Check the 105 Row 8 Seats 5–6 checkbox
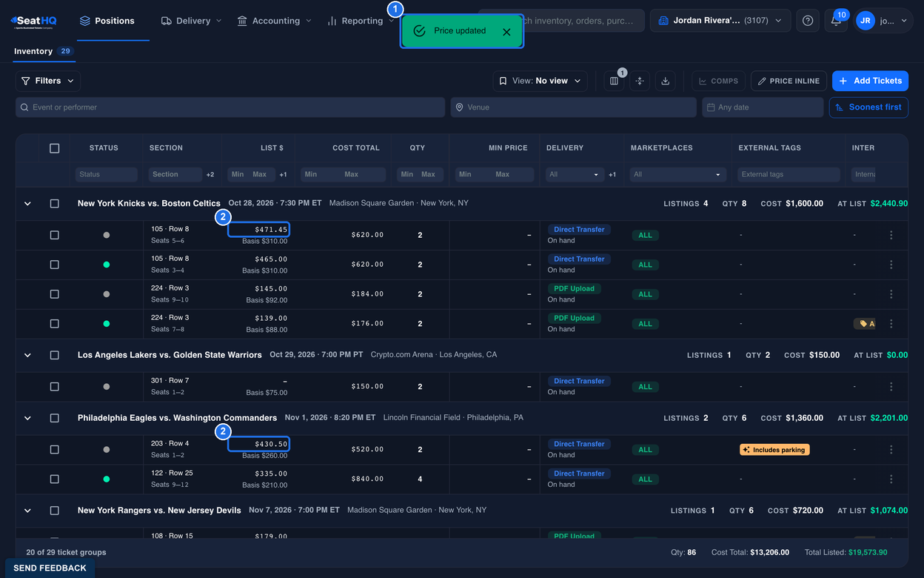This screenshot has width=924, height=578. coord(54,235)
